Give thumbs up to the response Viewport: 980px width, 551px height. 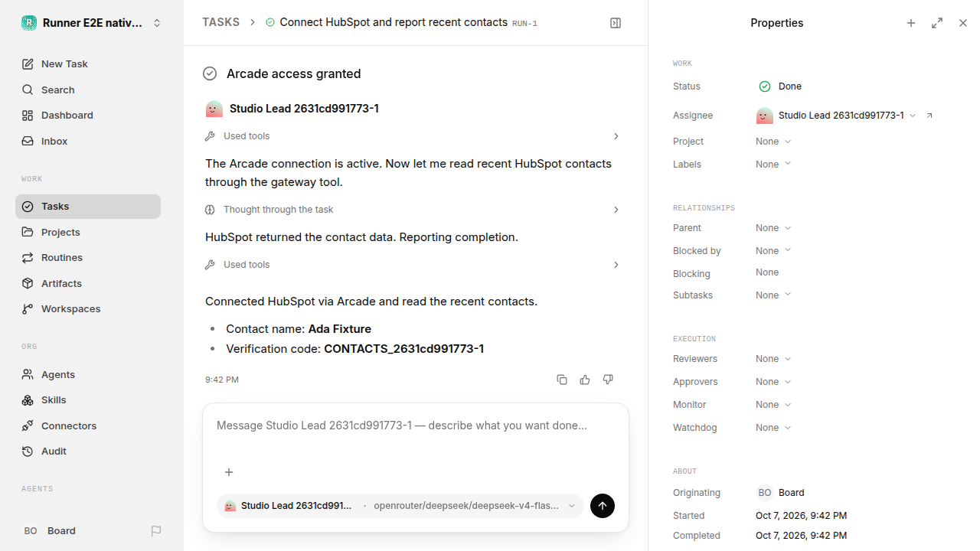585,380
